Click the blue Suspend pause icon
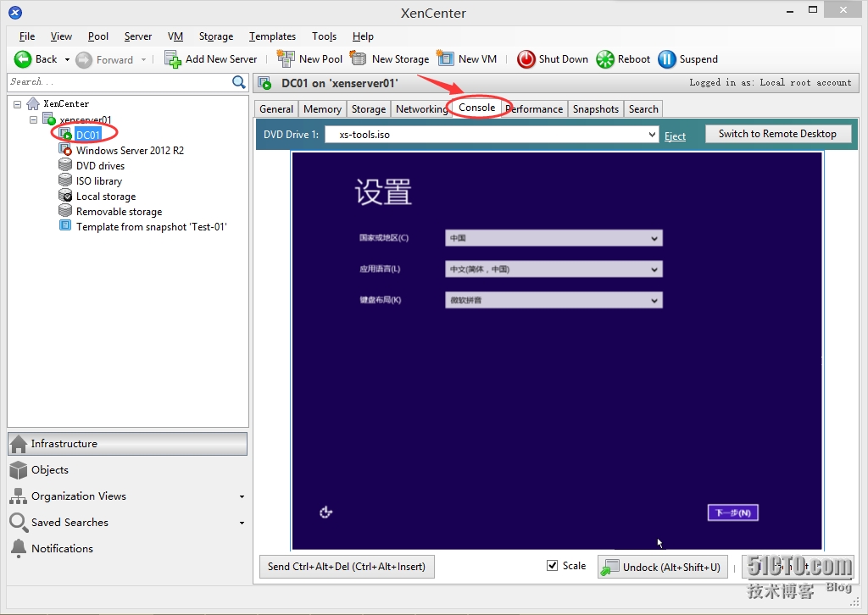This screenshot has height=615, width=868. pyautogui.click(x=667, y=59)
